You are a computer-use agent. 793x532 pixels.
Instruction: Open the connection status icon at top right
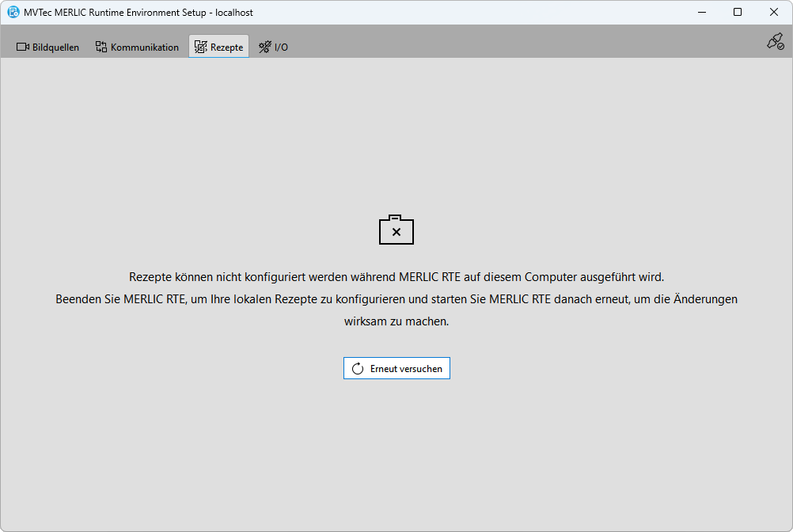coord(775,42)
